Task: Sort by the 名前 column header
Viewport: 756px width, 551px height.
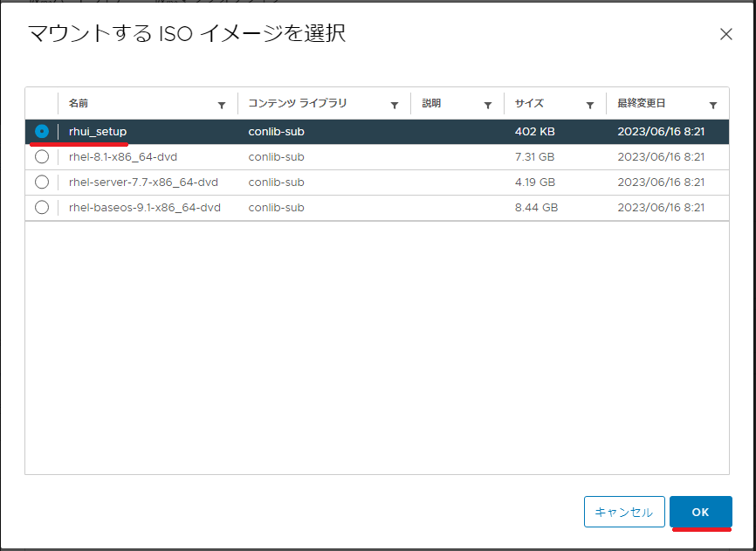Action: 78,103
